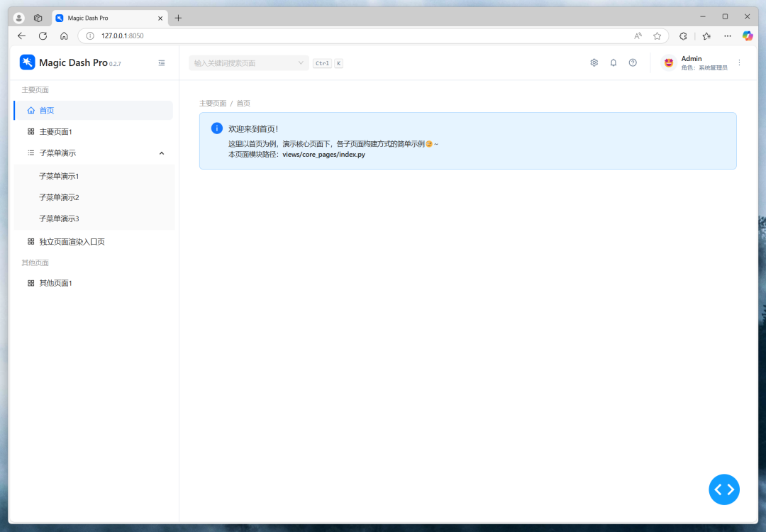This screenshot has height=532, width=766.
Task: Click the browser refresh button
Action: point(43,35)
